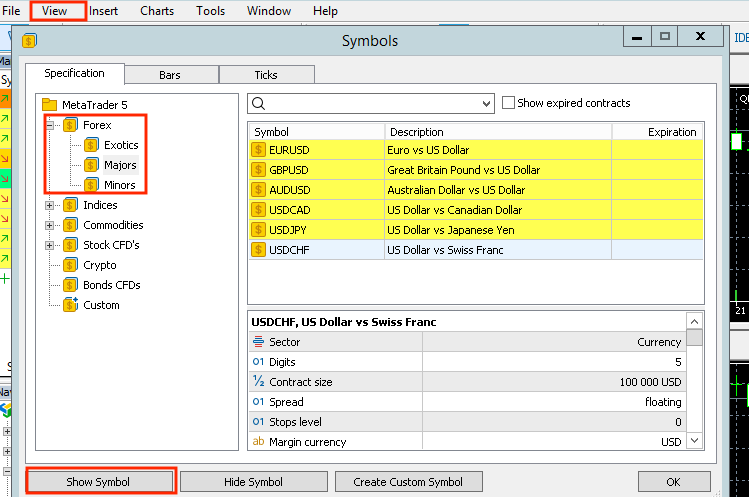Click the Digits 01 property icon
The height and width of the screenshot is (497, 749).
tap(258, 362)
